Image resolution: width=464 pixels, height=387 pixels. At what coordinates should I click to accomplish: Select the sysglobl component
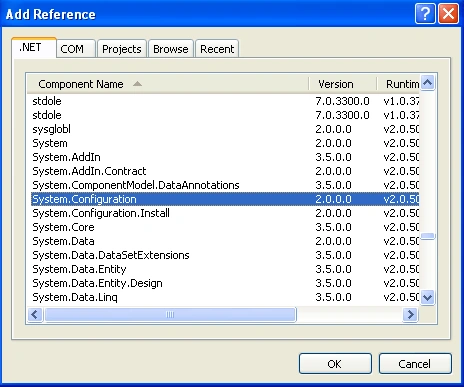click(x=225, y=129)
